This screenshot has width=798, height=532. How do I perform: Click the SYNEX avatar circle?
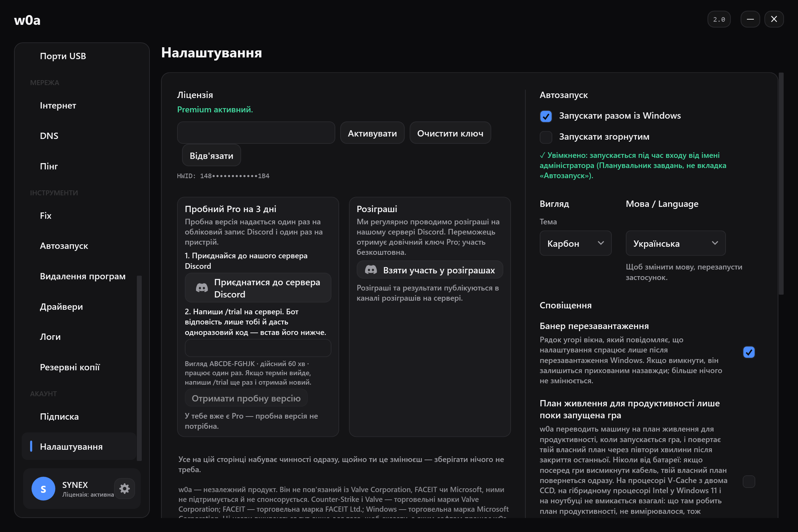pyautogui.click(x=43, y=489)
